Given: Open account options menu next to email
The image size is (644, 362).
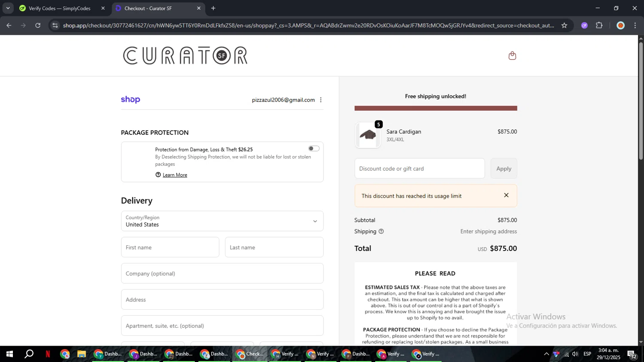Looking at the screenshot, I should 321,100.
